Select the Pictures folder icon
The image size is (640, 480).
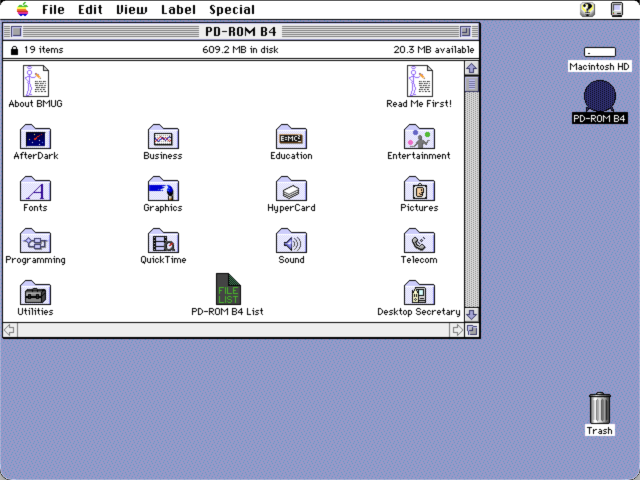coord(419,189)
